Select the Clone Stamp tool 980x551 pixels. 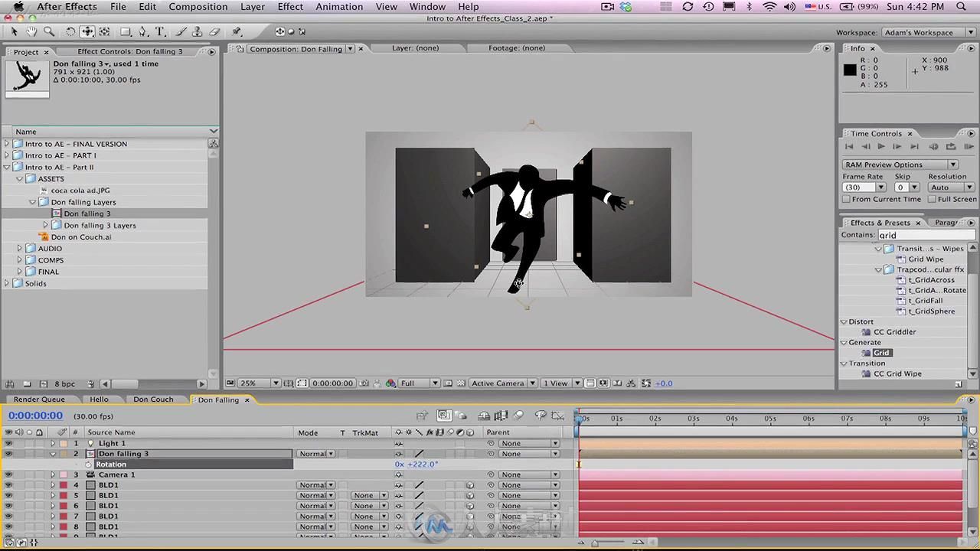[x=198, y=31]
